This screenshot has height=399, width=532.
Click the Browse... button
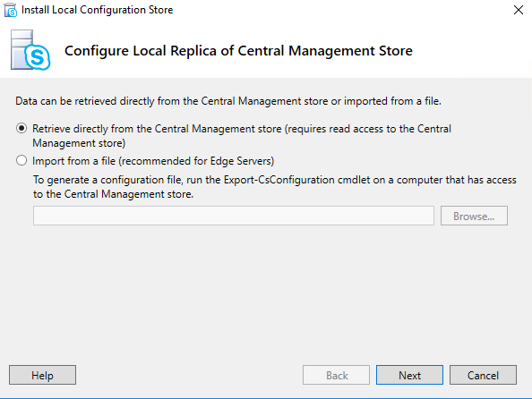pyautogui.click(x=474, y=216)
